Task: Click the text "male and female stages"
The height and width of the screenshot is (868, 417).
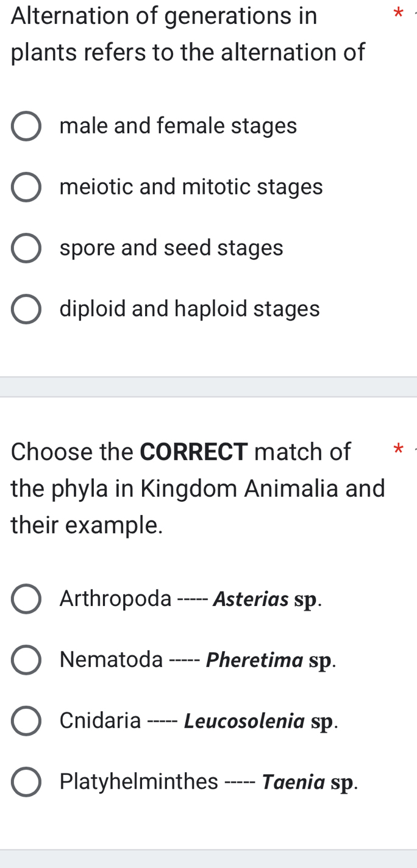Action: coord(178,126)
